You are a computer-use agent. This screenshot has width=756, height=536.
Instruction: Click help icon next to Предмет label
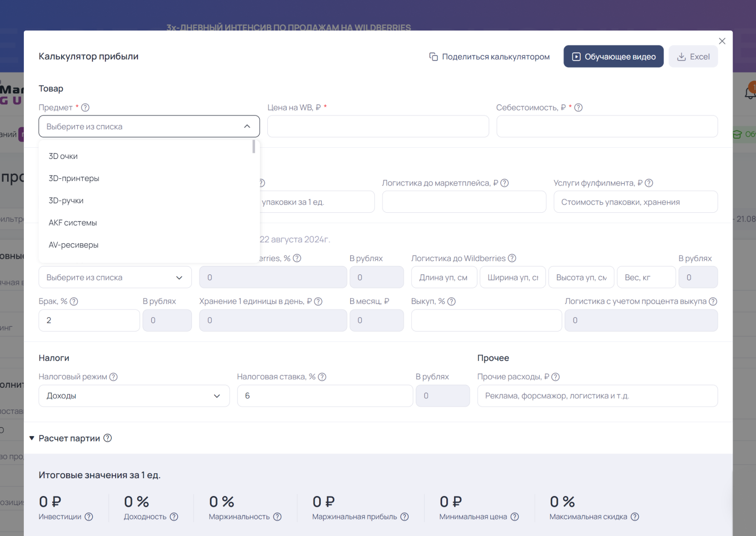click(x=85, y=108)
